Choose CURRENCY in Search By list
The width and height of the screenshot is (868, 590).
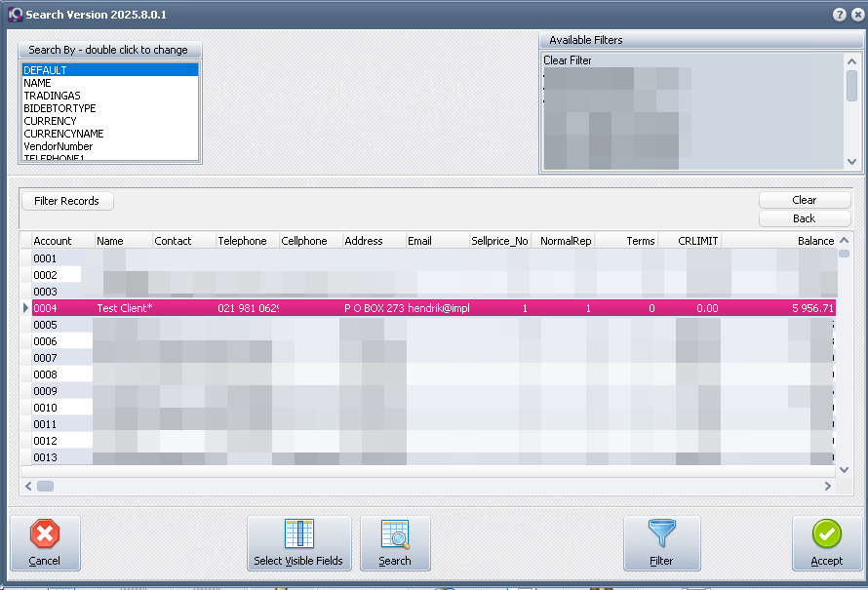(x=50, y=121)
